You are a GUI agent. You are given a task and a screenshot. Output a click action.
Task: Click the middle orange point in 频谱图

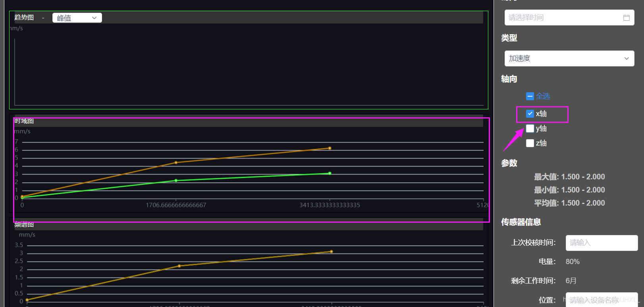point(179,266)
